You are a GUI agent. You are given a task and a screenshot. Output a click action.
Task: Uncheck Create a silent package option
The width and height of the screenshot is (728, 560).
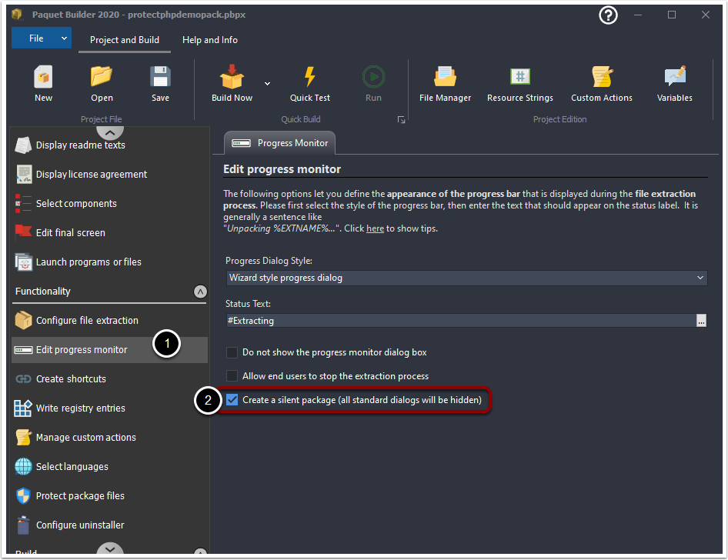232,400
